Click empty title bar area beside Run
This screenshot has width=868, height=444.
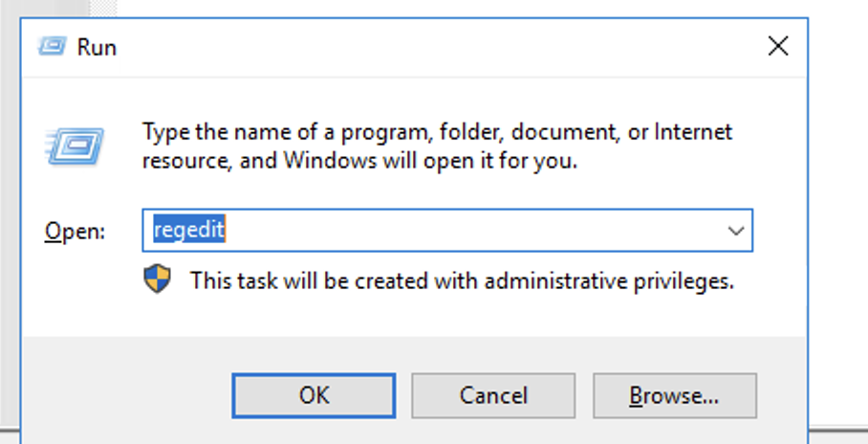point(430,45)
